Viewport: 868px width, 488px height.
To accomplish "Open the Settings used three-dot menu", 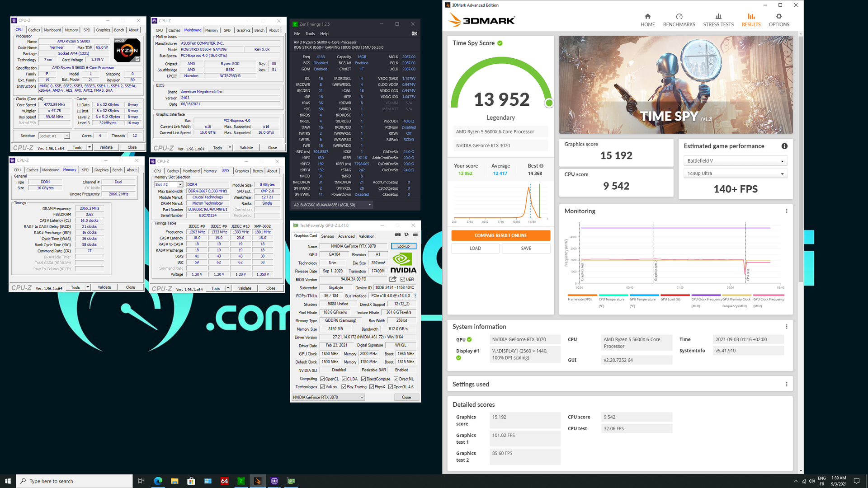I will tap(787, 384).
